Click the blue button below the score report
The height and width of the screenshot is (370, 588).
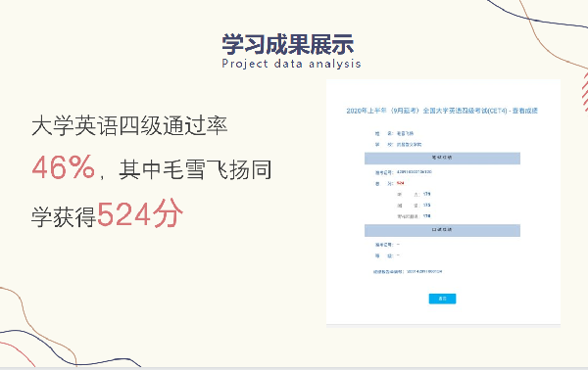pyautogui.click(x=442, y=299)
